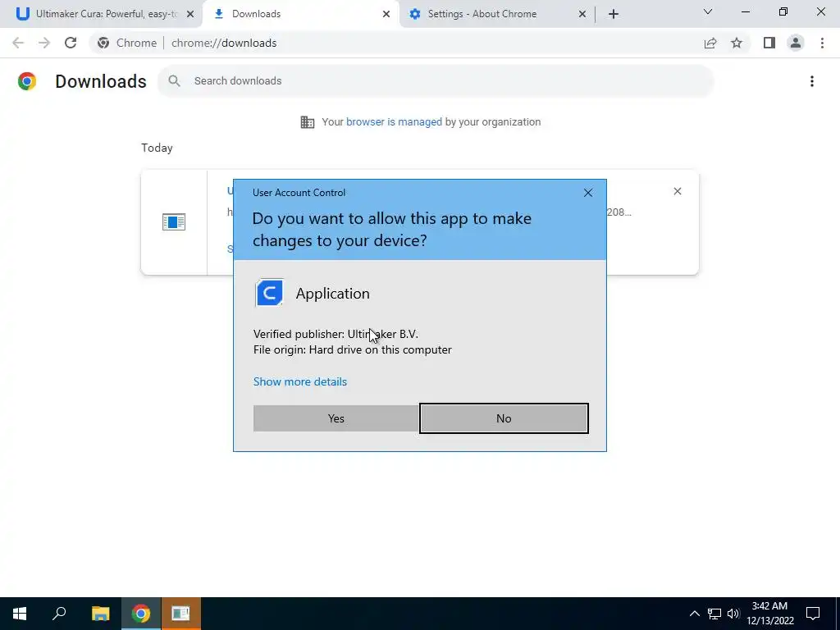Screen dimensions: 840x630
Task: Click No in User Account Control
Action: pos(504,418)
